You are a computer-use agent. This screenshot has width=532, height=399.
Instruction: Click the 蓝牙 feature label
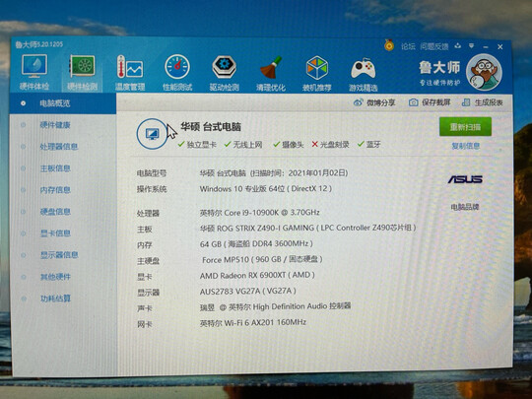(x=373, y=145)
